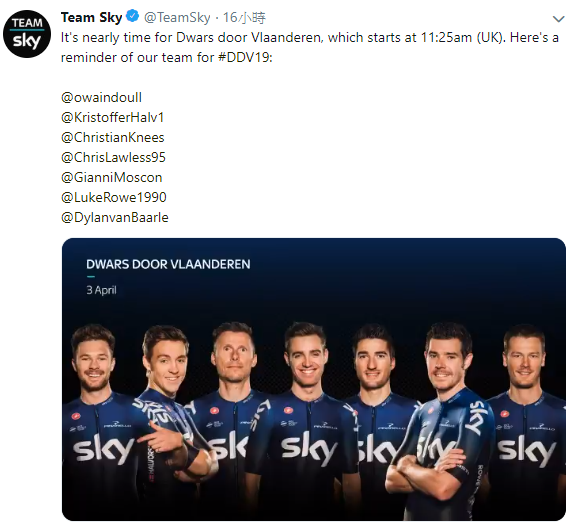Open @owaindoull mention
The image size is (578, 528).
[101, 97]
